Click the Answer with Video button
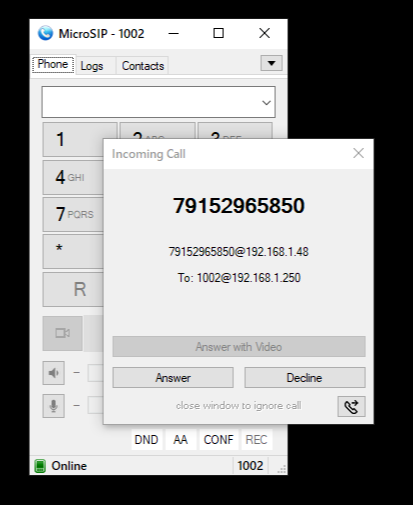Viewport: 413px width, 505px height. click(x=239, y=347)
